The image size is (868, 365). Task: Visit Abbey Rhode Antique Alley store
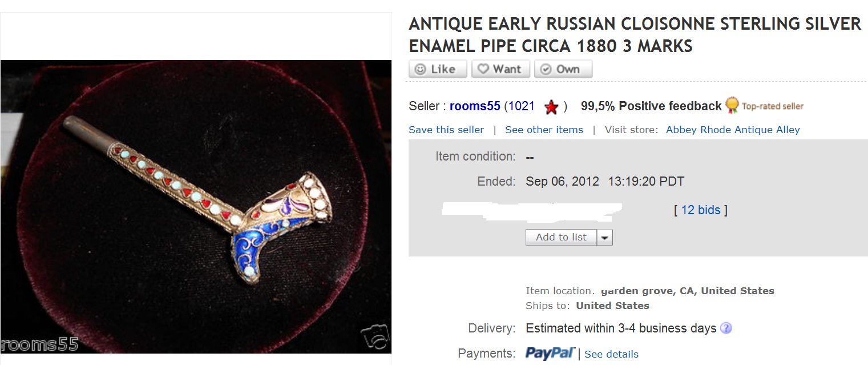(x=733, y=130)
